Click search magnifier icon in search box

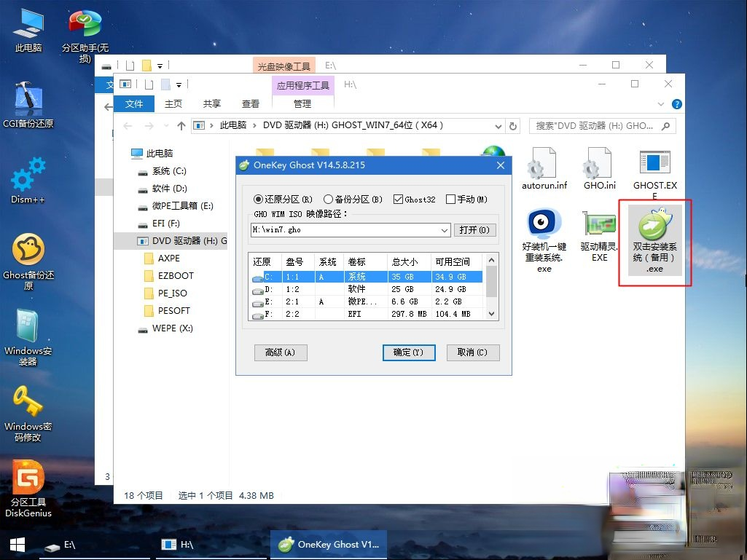coord(665,126)
